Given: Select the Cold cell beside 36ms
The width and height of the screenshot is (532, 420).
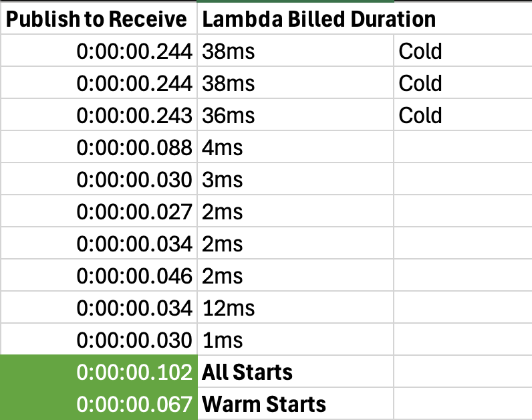Looking at the screenshot, I should pyautogui.click(x=420, y=116).
